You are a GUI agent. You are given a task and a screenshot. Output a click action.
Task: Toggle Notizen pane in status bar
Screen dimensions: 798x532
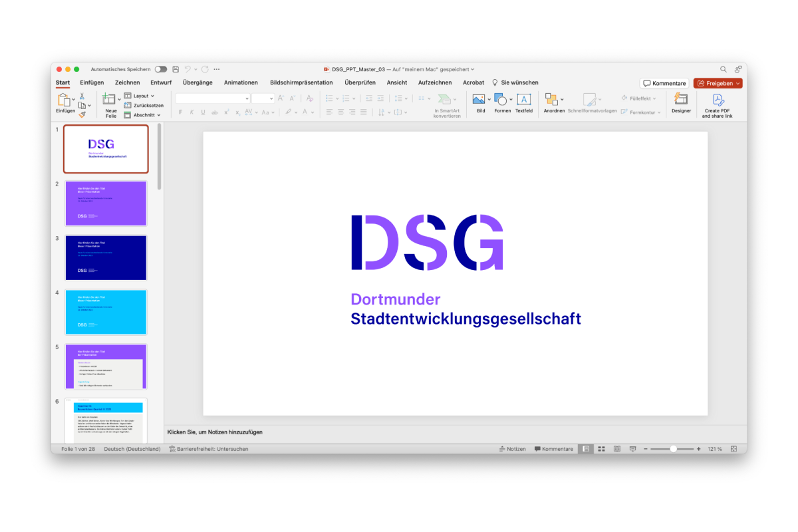[512, 449]
